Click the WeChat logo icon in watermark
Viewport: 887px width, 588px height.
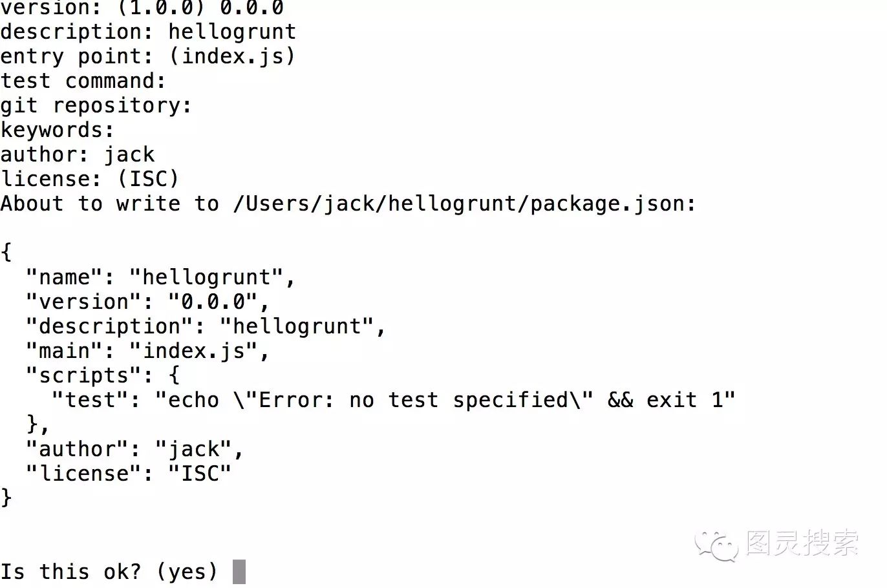click(716, 545)
